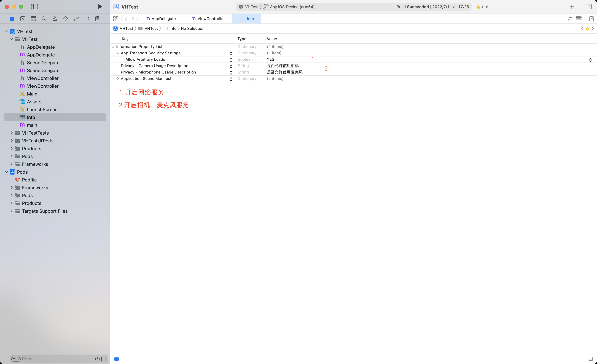The width and height of the screenshot is (597, 364).
Task: Toggle the navigator sidebar
Action: 34,7
